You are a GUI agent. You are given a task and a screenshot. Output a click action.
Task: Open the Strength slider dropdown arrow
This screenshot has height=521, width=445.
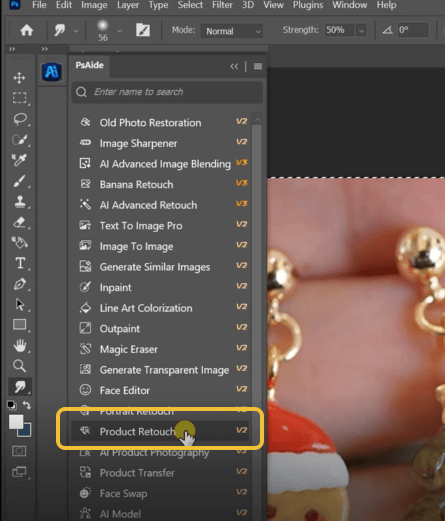click(x=361, y=31)
